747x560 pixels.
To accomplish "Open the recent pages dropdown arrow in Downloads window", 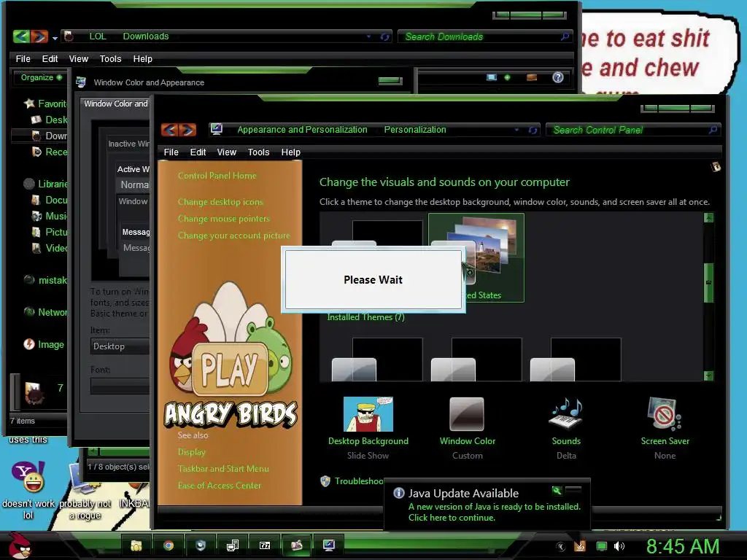I will (x=55, y=38).
